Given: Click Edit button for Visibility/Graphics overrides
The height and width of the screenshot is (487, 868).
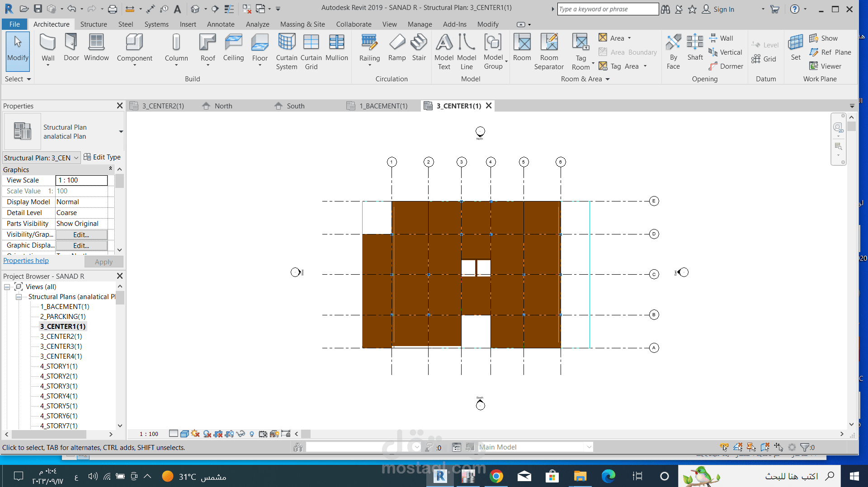Looking at the screenshot, I should coord(81,234).
